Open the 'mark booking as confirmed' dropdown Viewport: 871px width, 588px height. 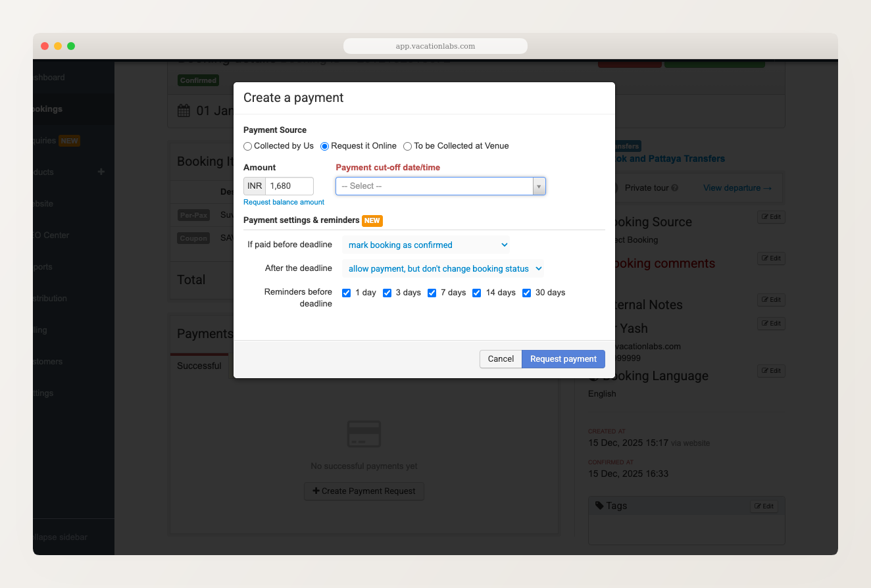[x=426, y=245]
